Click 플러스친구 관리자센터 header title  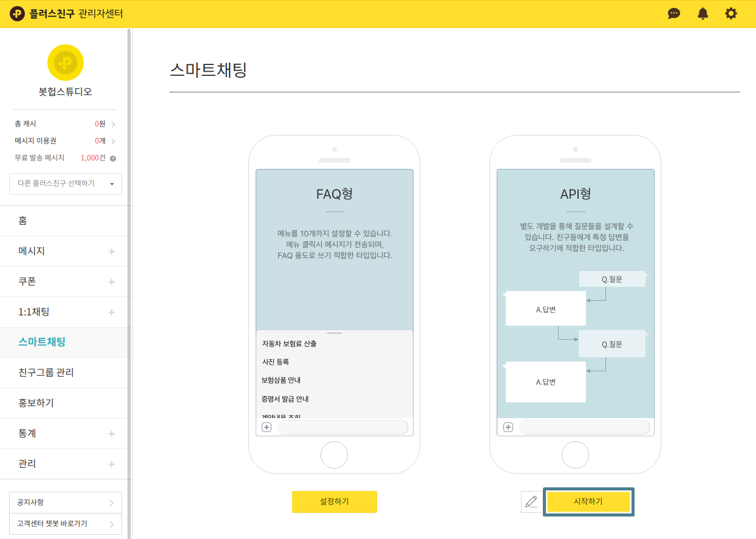(x=76, y=13)
